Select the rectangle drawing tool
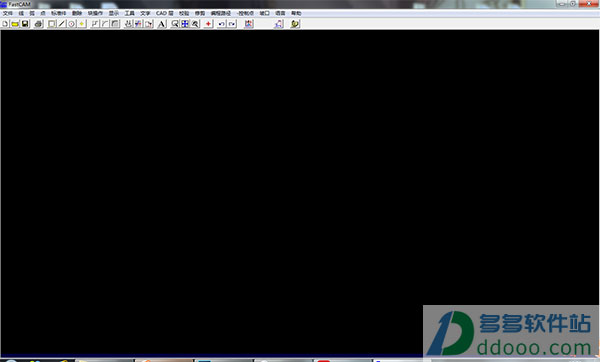Viewport: 600px width, 362px height. [52, 24]
